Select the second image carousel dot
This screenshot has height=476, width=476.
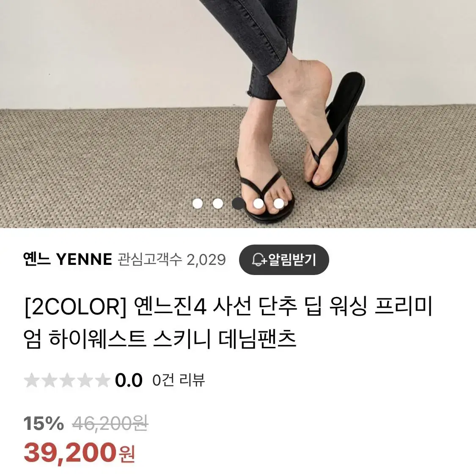click(217, 204)
